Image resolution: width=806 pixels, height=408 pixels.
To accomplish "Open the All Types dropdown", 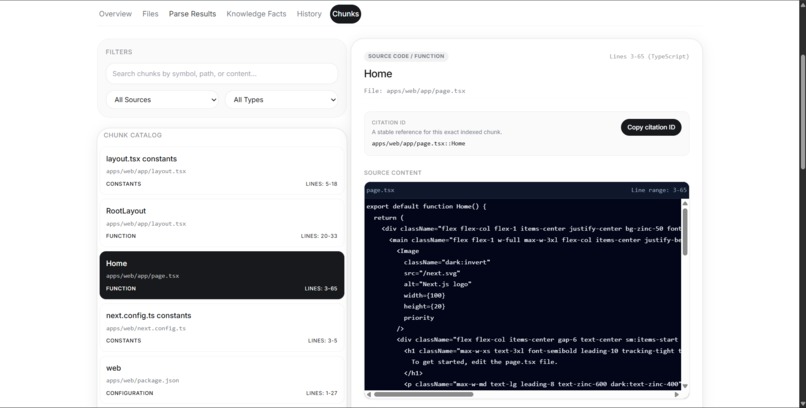I will pyautogui.click(x=281, y=100).
